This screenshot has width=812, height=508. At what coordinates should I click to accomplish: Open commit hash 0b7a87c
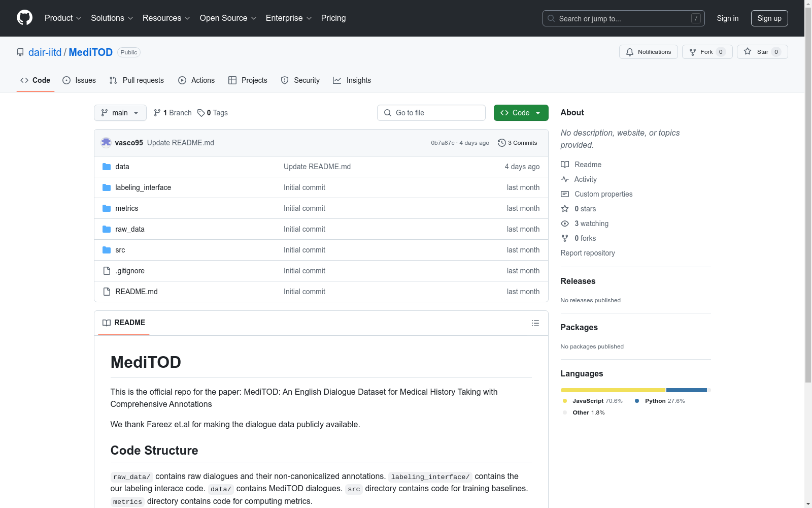click(443, 143)
